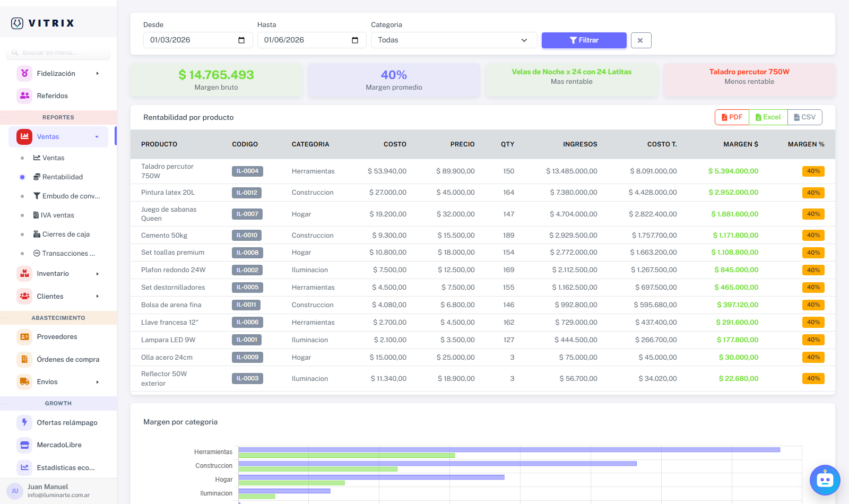Click the Referidos sidebar icon

coord(24,95)
